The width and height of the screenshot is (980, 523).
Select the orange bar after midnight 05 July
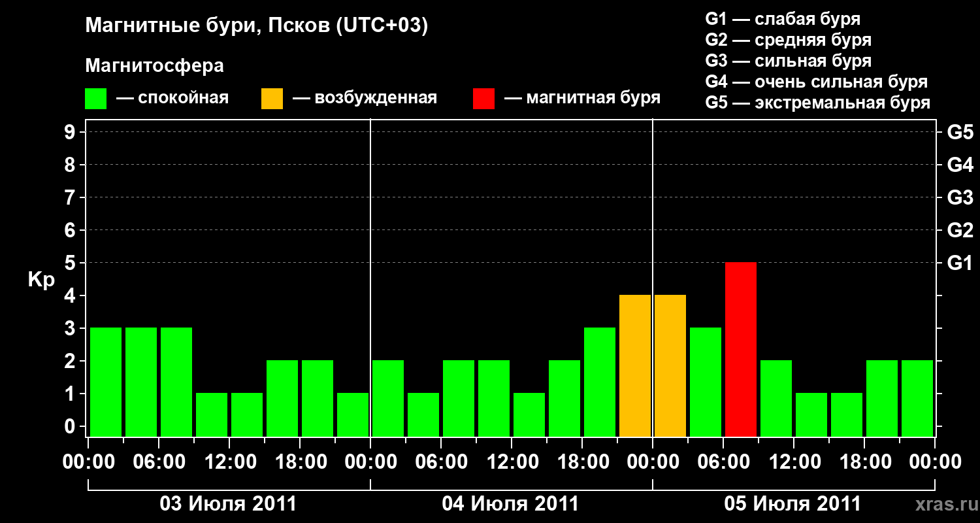pos(670,365)
